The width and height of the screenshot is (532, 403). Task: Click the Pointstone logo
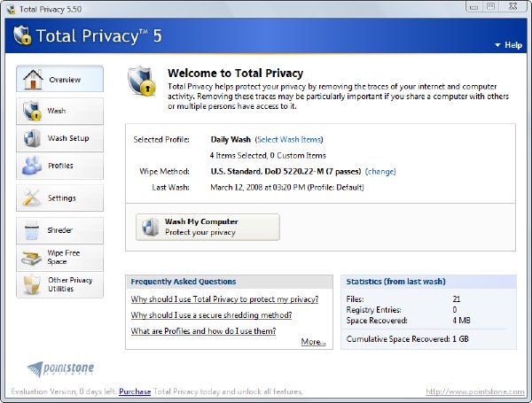pyautogui.click(x=60, y=368)
